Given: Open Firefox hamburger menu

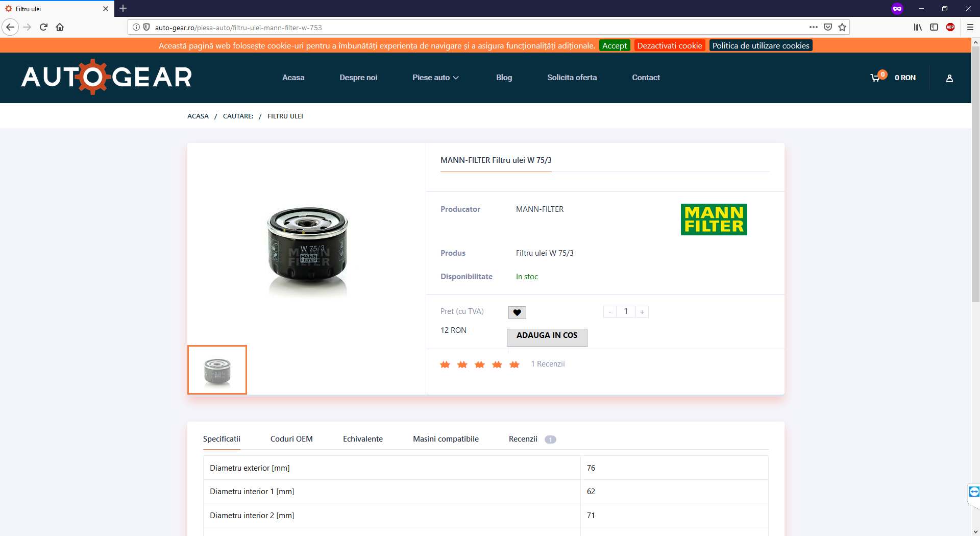Looking at the screenshot, I should click(x=970, y=27).
